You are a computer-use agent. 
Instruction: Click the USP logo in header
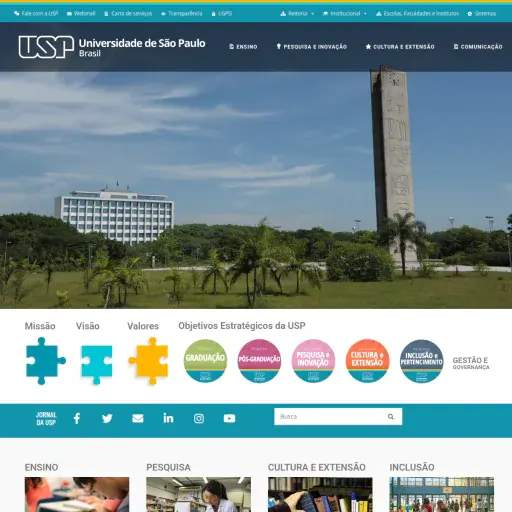pos(46,47)
